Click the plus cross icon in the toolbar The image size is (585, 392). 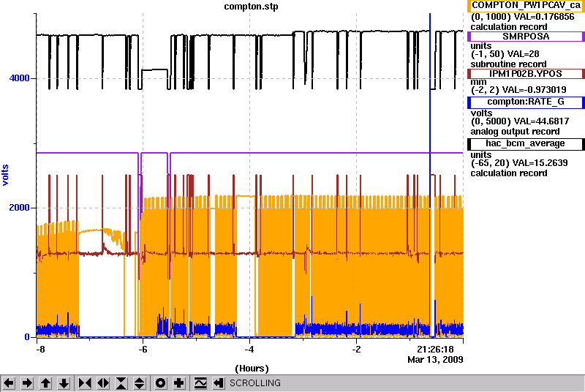pyautogui.click(x=179, y=383)
